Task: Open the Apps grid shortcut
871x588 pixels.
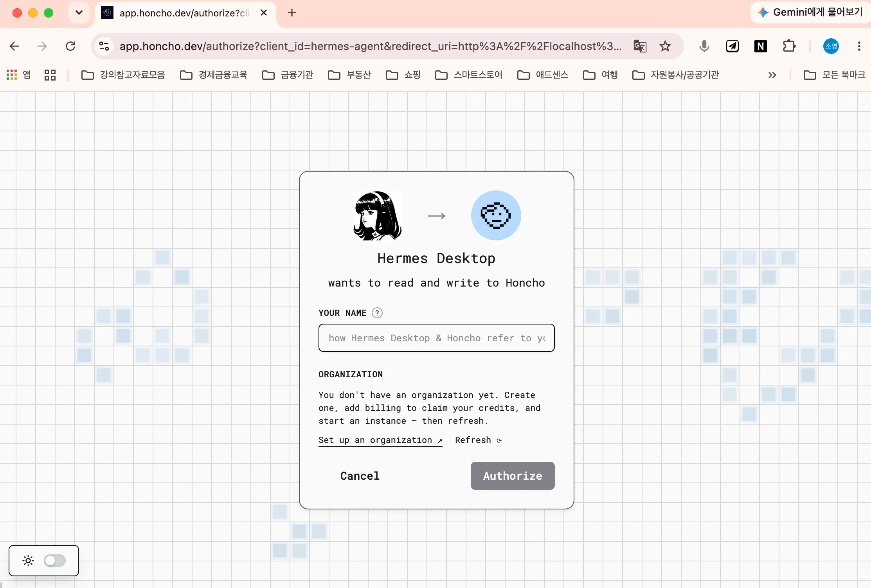Action: pyautogui.click(x=19, y=75)
